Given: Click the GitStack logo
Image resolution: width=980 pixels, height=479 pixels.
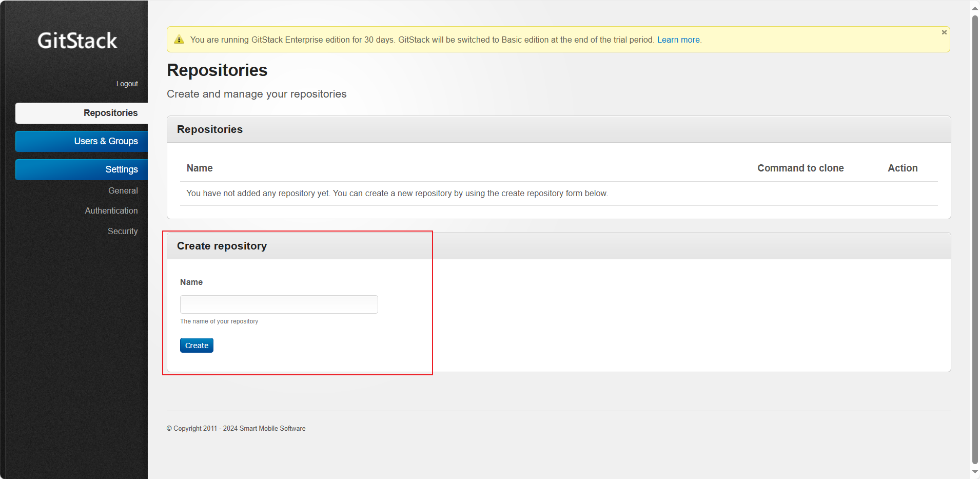Looking at the screenshot, I should tap(77, 41).
